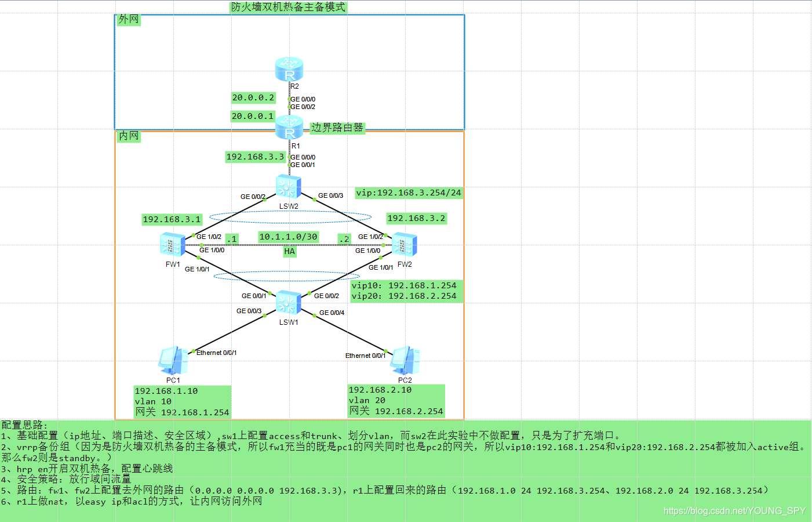Click the 防火墙双机热备主备模式 title
Image resolution: width=812 pixels, height=522 pixels.
pos(288,7)
